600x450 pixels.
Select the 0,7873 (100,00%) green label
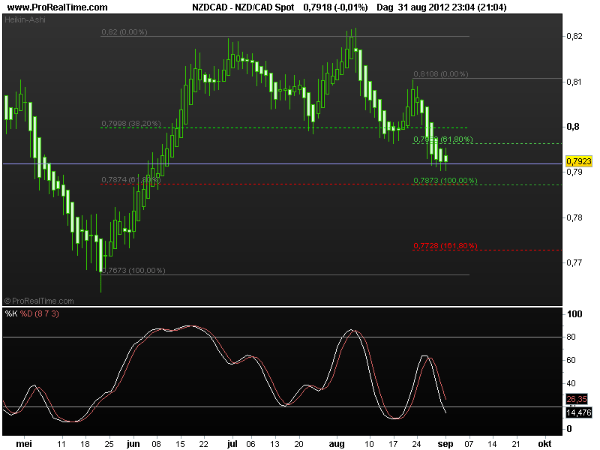pos(445,181)
